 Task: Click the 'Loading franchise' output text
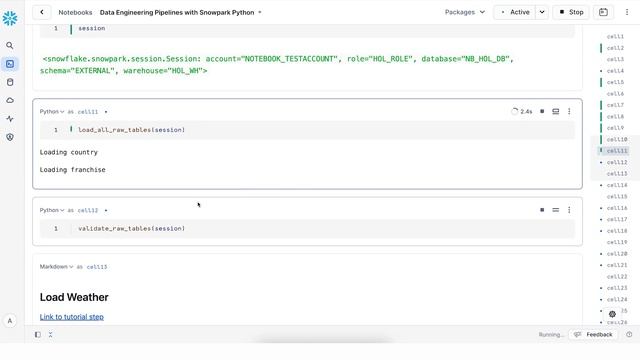point(73,170)
